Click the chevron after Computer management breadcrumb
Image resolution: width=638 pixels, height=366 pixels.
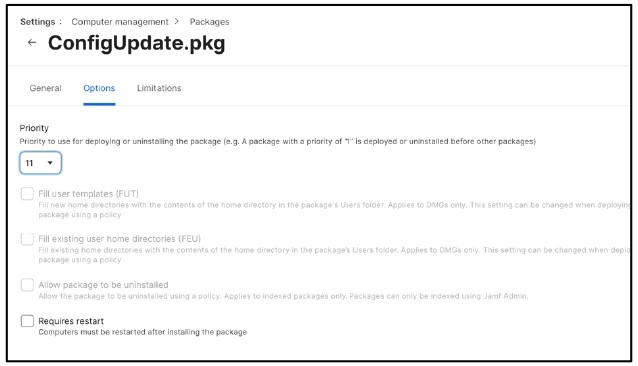point(177,21)
